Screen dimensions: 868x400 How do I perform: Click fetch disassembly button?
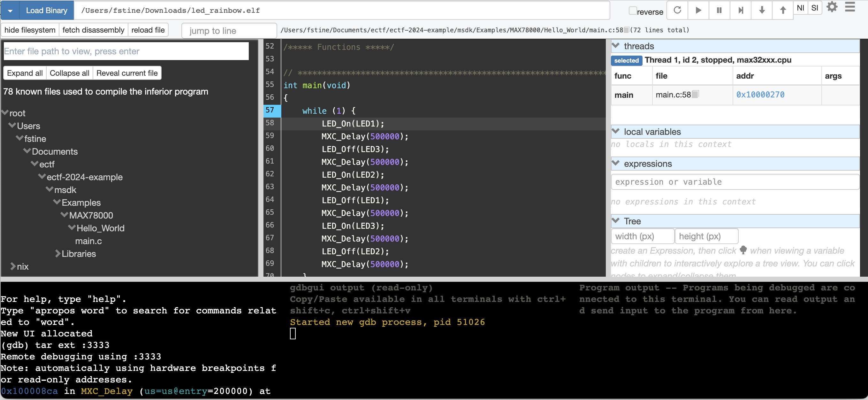click(x=93, y=30)
